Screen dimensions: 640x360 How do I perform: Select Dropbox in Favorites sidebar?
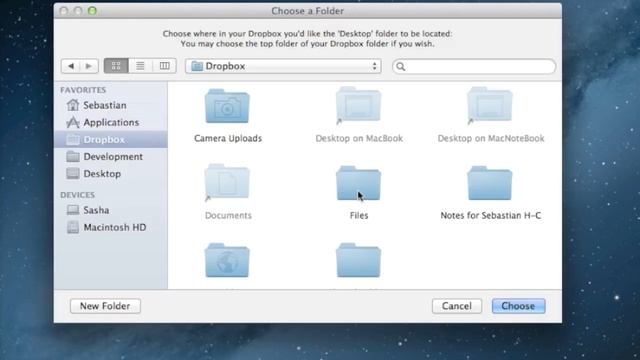click(111, 140)
